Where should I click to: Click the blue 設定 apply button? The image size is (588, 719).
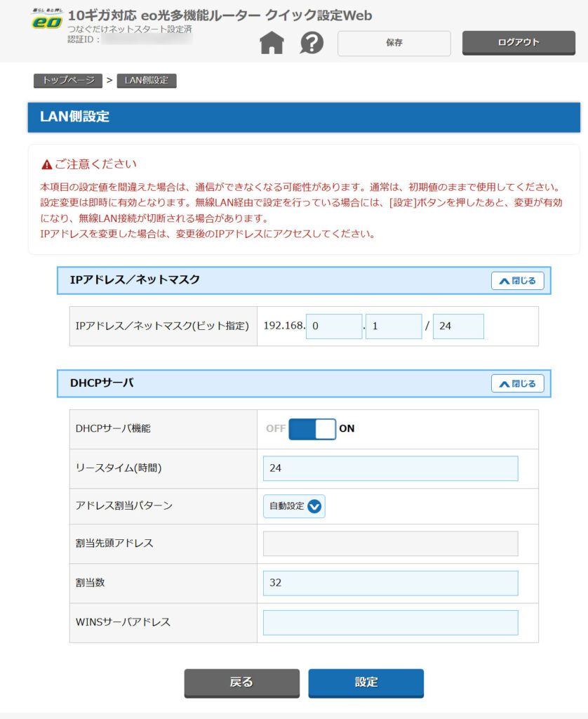point(366,682)
